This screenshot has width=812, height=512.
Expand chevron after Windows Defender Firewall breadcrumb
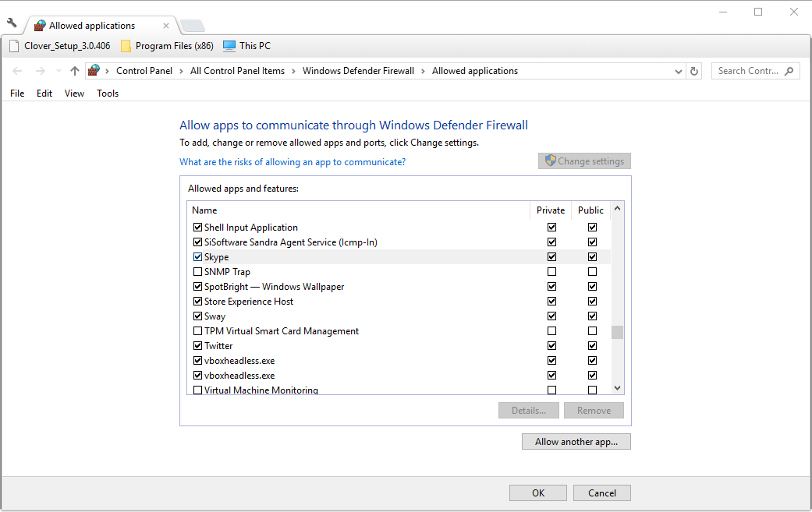coord(423,72)
